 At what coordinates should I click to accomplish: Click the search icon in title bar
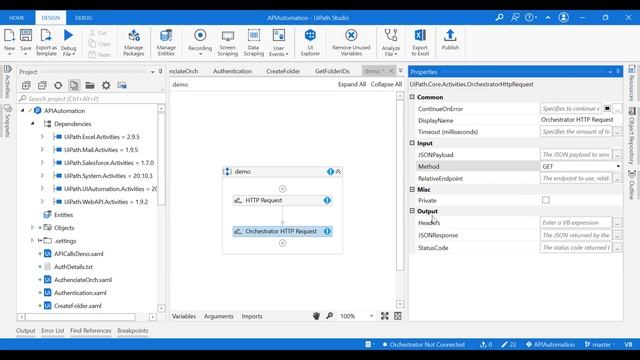(x=499, y=18)
